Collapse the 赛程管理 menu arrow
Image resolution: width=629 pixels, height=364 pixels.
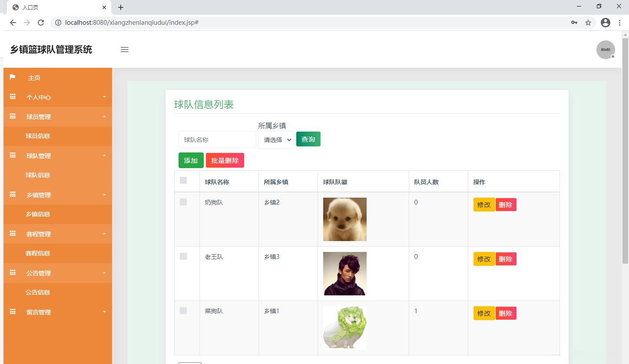(x=104, y=234)
